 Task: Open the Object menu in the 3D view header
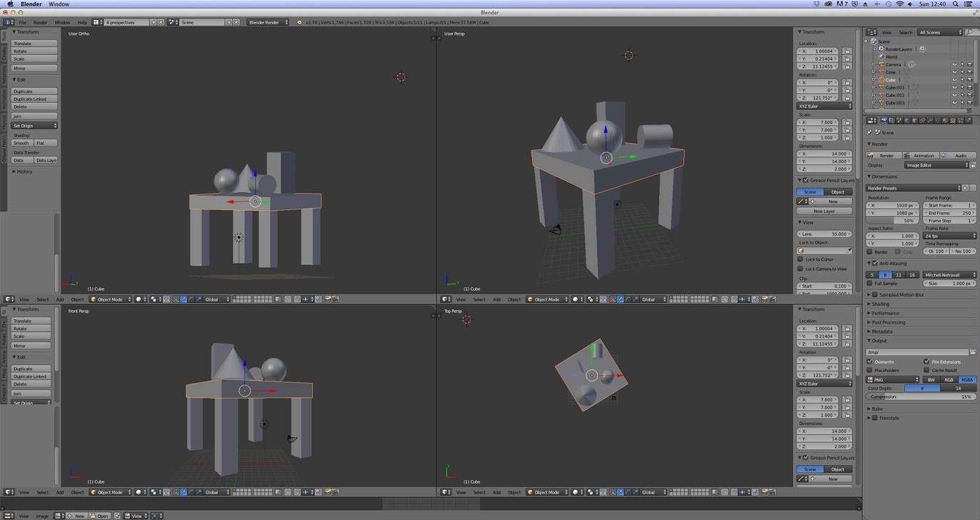(x=514, y=299)
